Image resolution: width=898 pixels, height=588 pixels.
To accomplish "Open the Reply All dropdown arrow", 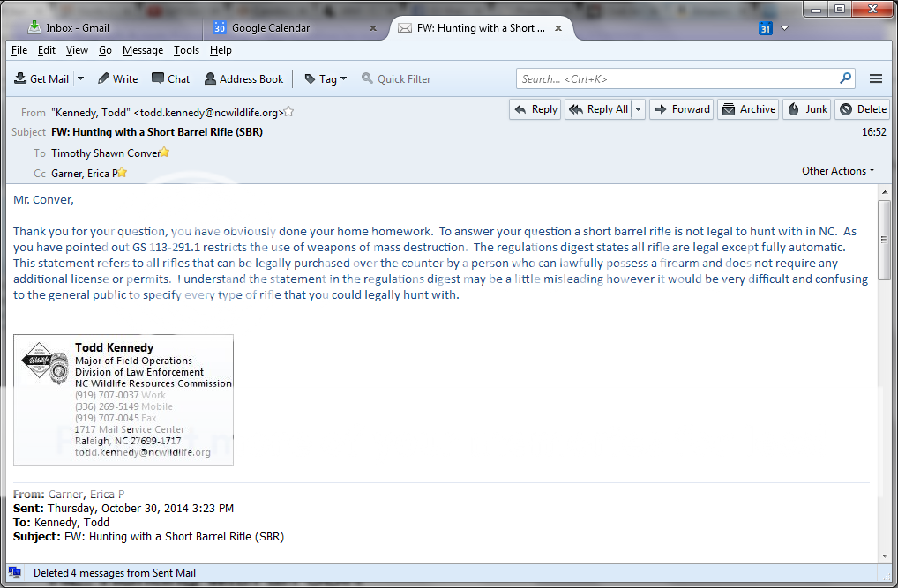I will click(x=639, y=109).
